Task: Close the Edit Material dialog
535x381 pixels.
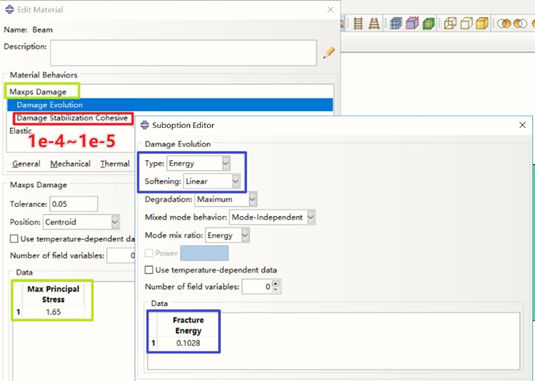Action: [330, 10]
